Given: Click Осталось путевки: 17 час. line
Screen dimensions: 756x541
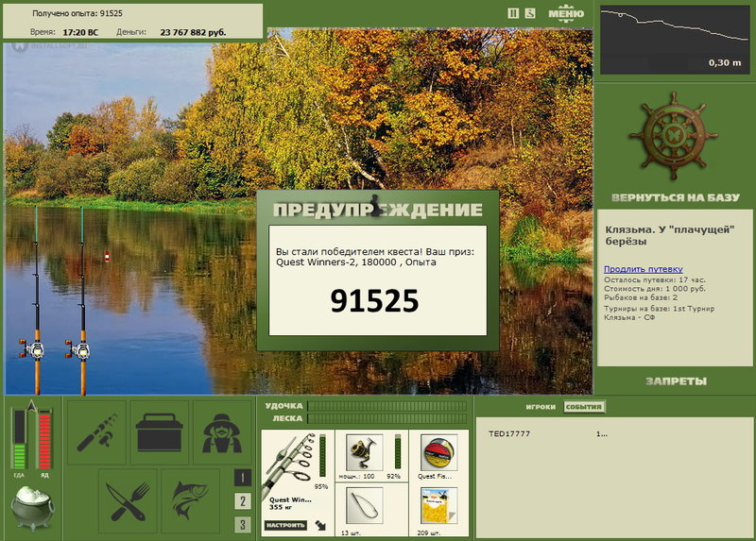Looking at the screenshot, I should [x=654, y=279].
